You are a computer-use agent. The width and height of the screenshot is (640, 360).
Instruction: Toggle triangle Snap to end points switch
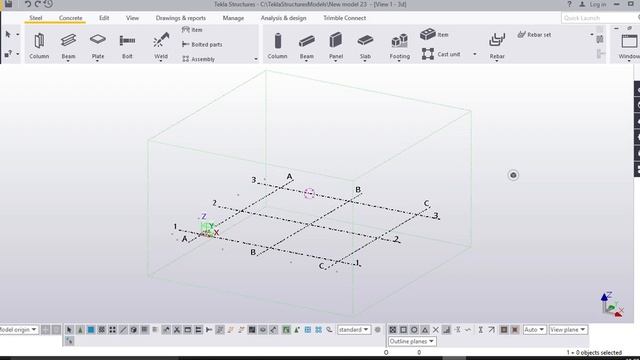(x=425, y=329)
